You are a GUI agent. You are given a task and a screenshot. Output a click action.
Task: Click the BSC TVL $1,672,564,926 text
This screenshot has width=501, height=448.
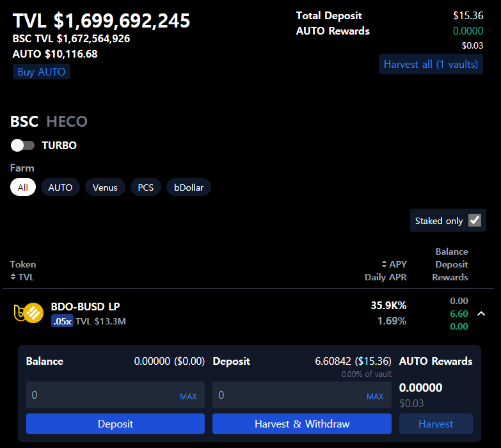71,38
